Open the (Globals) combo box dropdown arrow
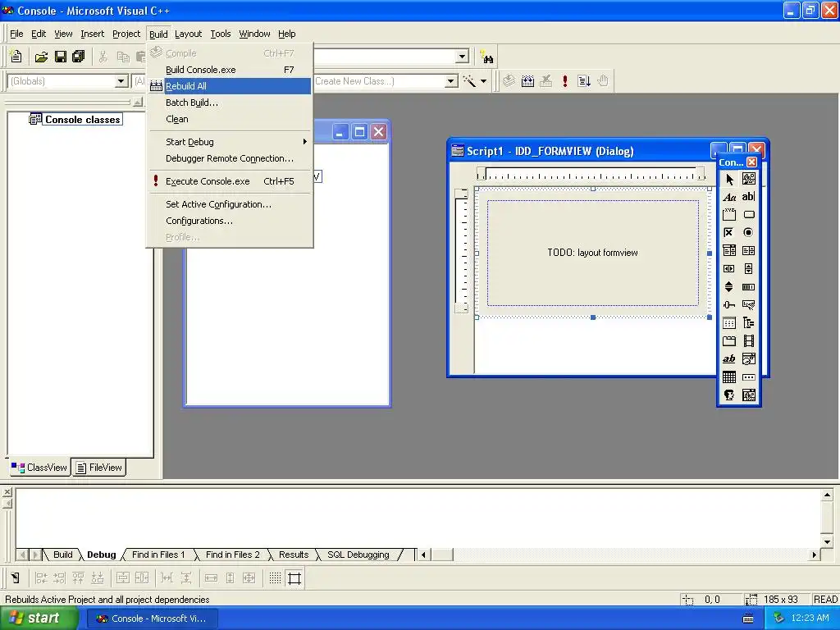The image size is (840, 630). pyautogui.click(x=121, y=81)
